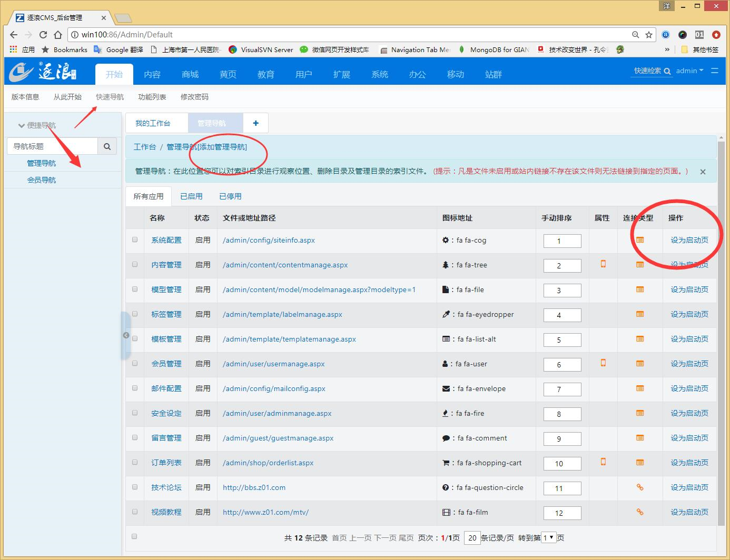Tick checkbox for 会员管理 row
The height and width of the screenshot is (560, 730).
pos(135,363)
